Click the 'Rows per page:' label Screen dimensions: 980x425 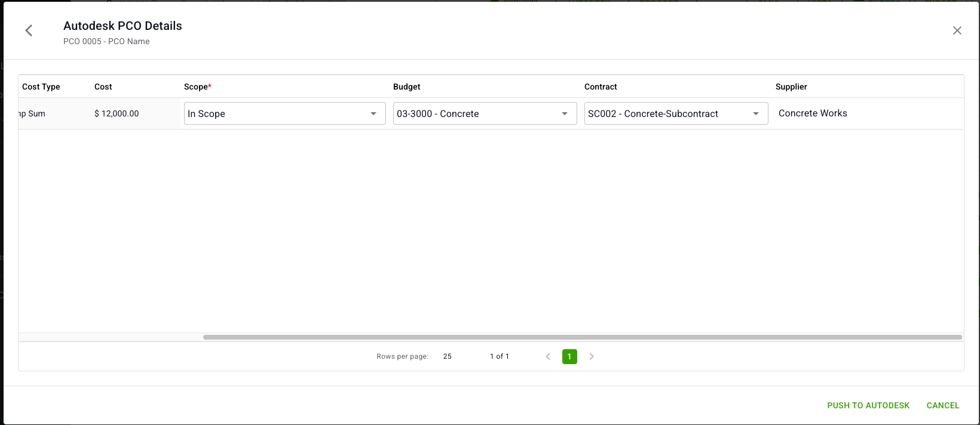point(402,356)
